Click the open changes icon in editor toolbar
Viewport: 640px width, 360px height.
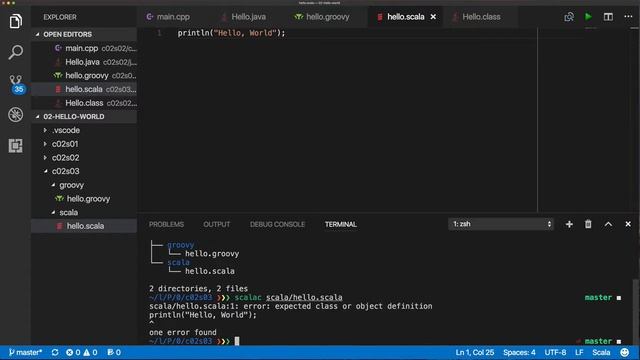569,17
